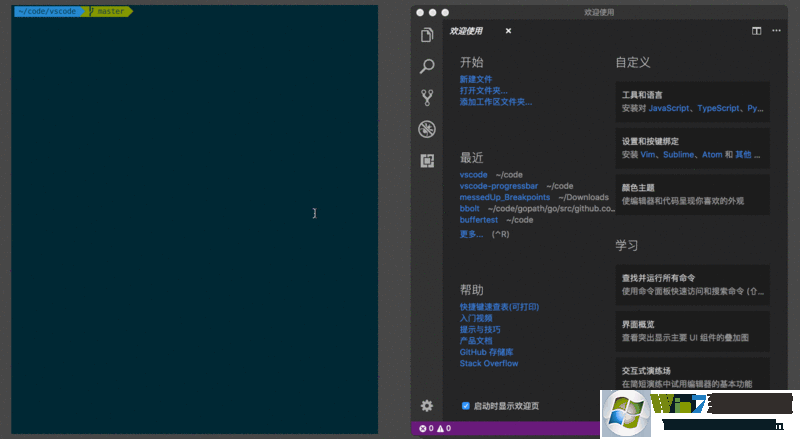
Task: Open recent project bbolt
Action: tap(469, 208)
